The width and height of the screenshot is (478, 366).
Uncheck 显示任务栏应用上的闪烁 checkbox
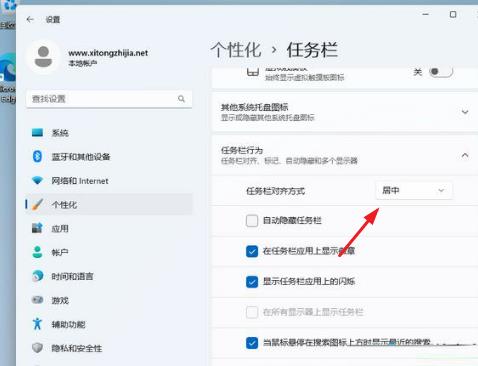coord(252,282)
